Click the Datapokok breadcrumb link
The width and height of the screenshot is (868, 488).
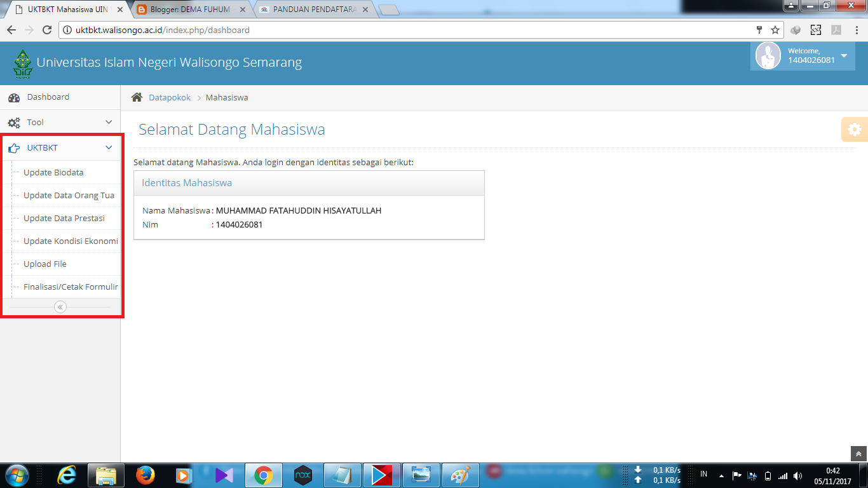click(170, 97)
